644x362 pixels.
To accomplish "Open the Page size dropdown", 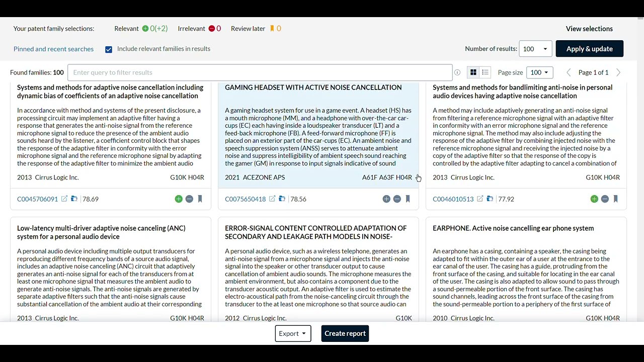I will pos(539,72).
